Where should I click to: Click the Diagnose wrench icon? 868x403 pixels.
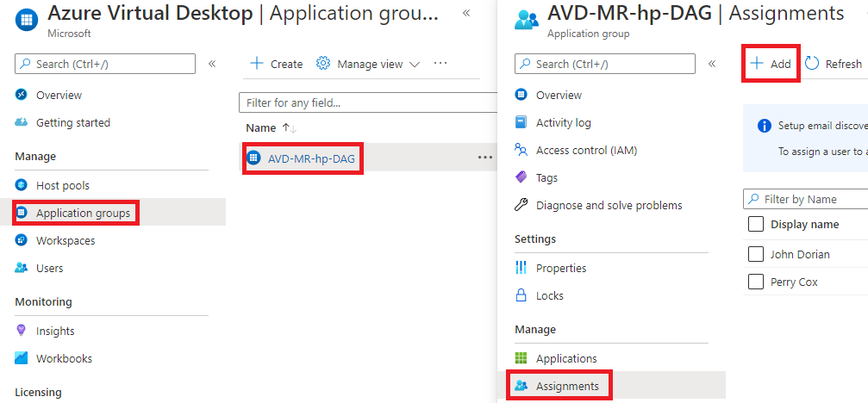pos(521,205)
